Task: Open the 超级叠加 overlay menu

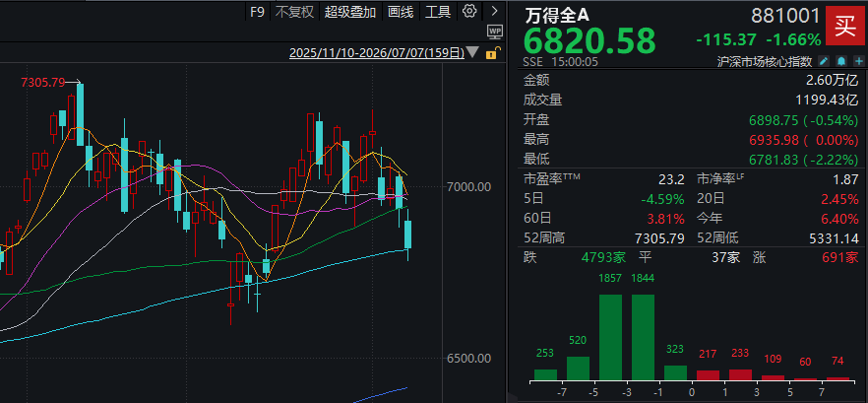Action: point(350,12)
